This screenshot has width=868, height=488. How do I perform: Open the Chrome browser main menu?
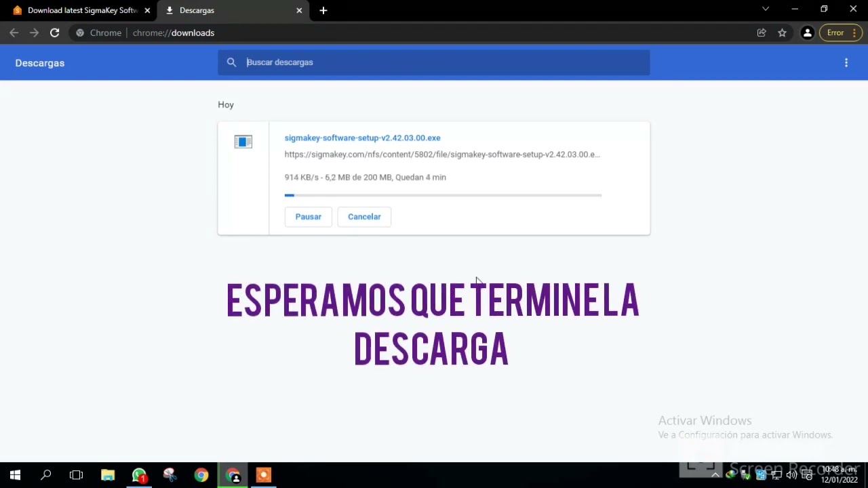856,33
